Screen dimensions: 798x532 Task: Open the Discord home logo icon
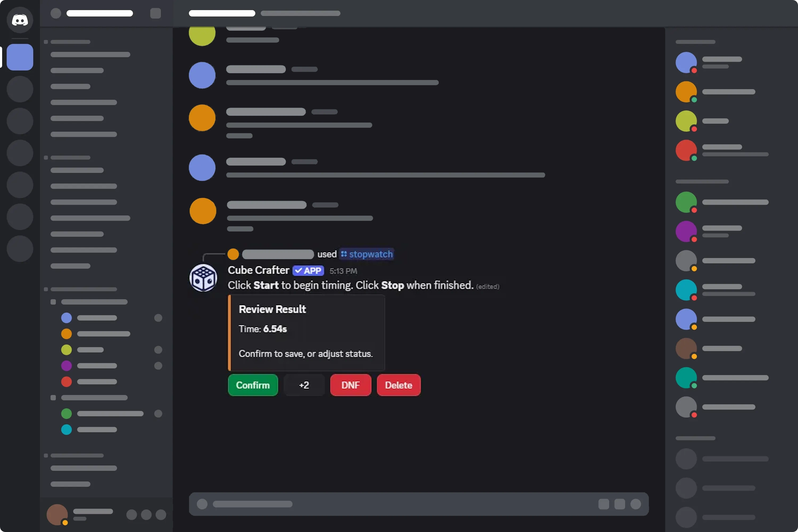pyautogui.click(x=20, y=20)
